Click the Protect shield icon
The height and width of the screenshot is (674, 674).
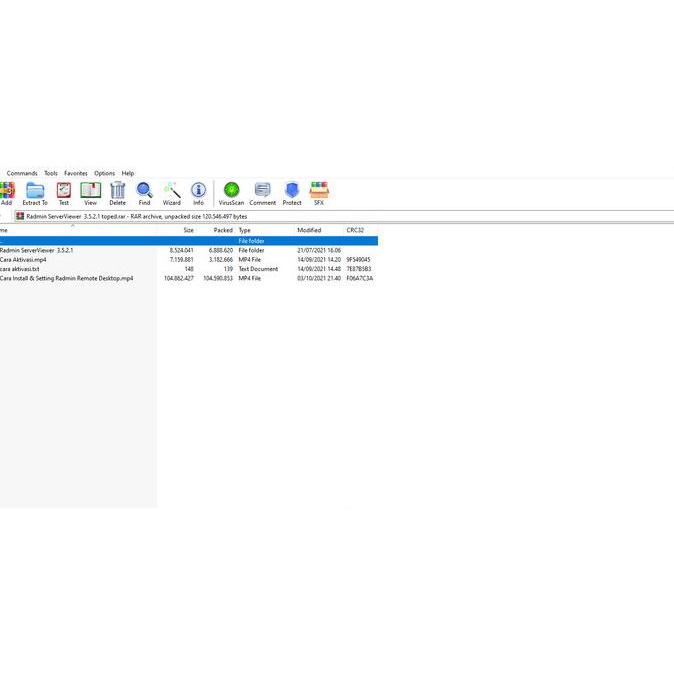click(x=292, y=193)
